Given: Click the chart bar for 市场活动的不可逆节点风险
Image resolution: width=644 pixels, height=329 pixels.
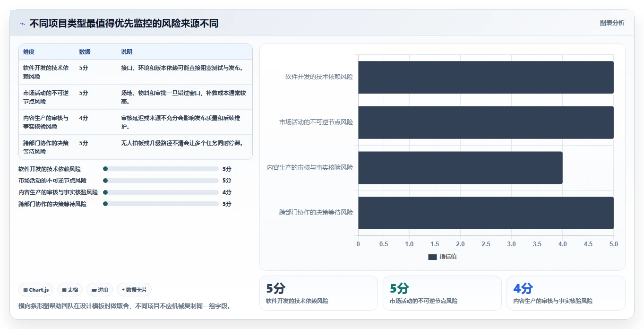Looking at the screenshot, I should pyautogui.click(x=486, y=122).
